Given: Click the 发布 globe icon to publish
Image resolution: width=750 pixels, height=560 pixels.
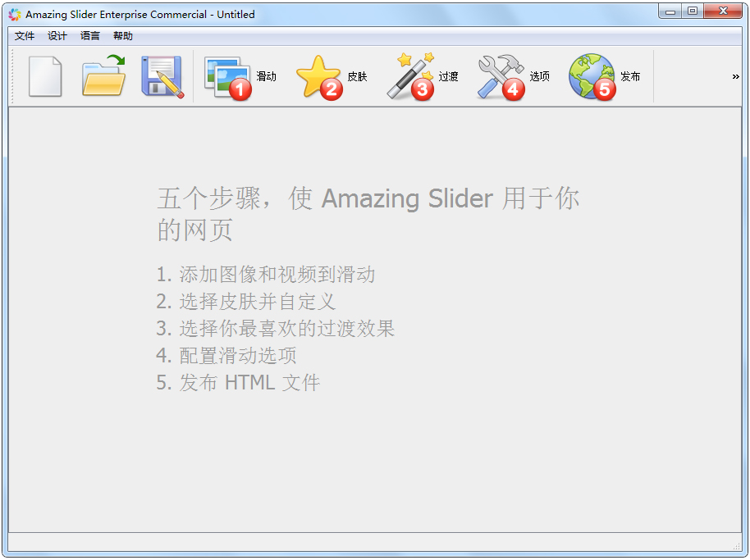Looking at the screenshot, I should click(x=592, y=77).
